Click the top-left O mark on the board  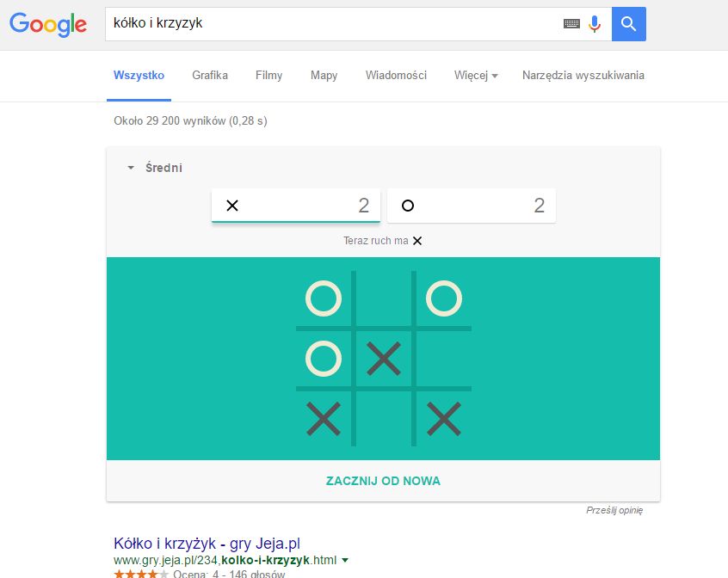click(x=324, y=299)
